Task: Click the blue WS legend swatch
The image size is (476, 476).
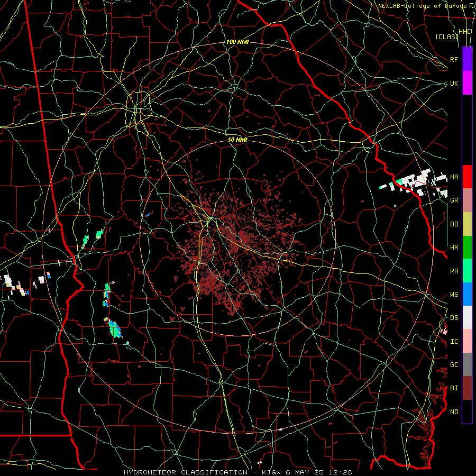Action: (x=467, y=294)
